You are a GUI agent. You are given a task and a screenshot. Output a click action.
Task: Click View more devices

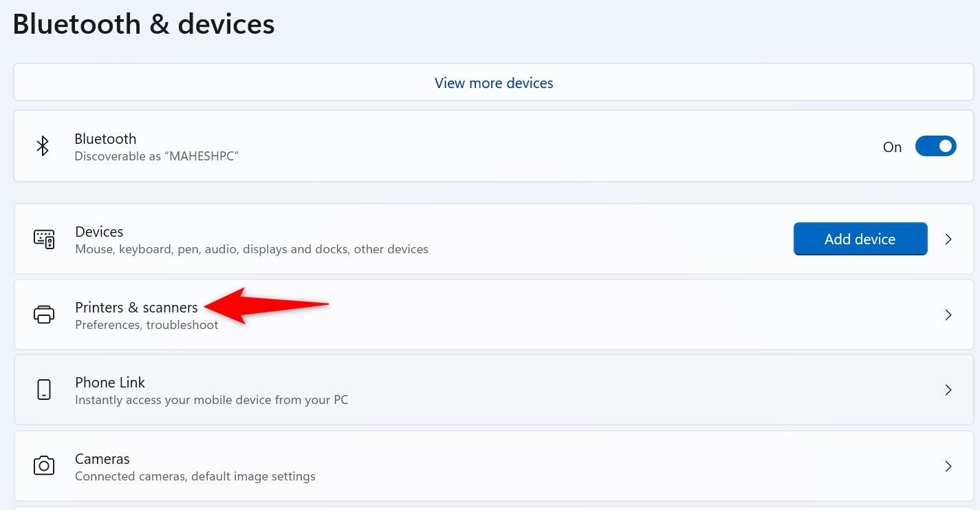[x=494, y=83]
